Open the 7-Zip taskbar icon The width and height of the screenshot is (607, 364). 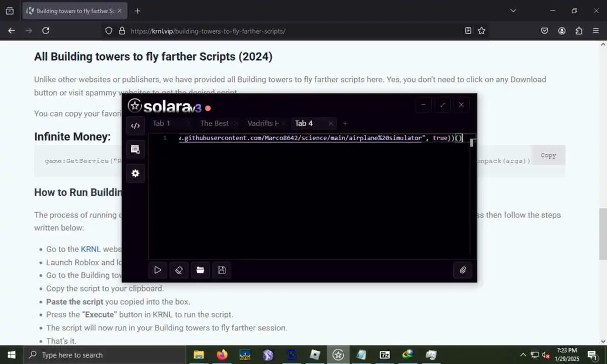tap(385, 355)
